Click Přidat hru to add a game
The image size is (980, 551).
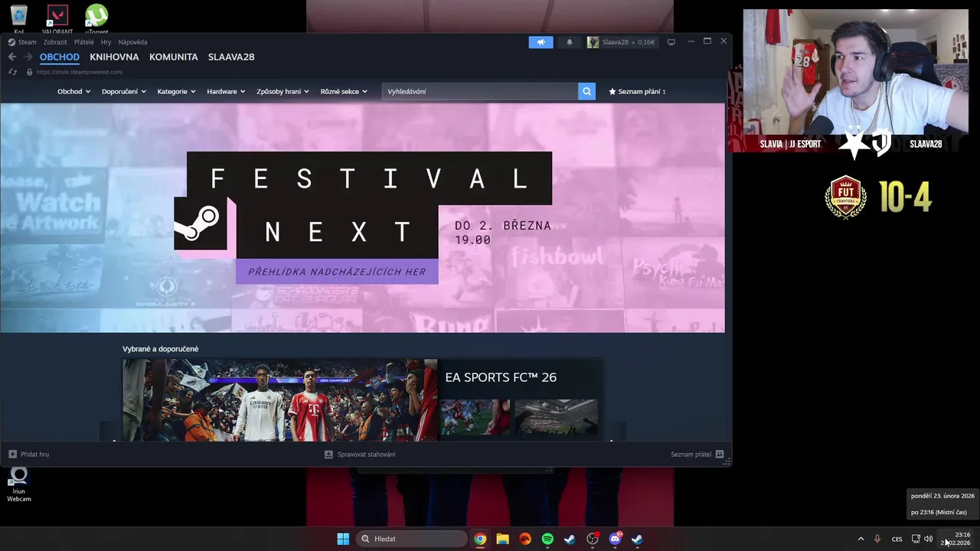pos(34,454)
